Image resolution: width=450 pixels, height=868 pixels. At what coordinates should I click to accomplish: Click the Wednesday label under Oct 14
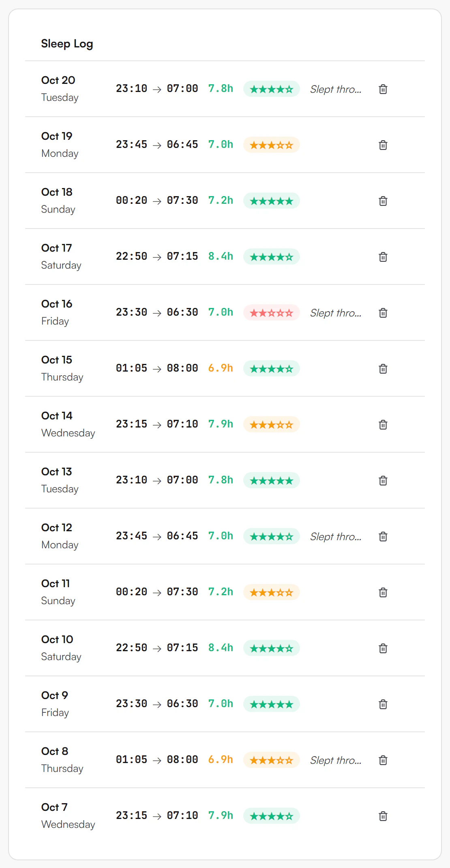pyautogui.click(x=68, y=433)
